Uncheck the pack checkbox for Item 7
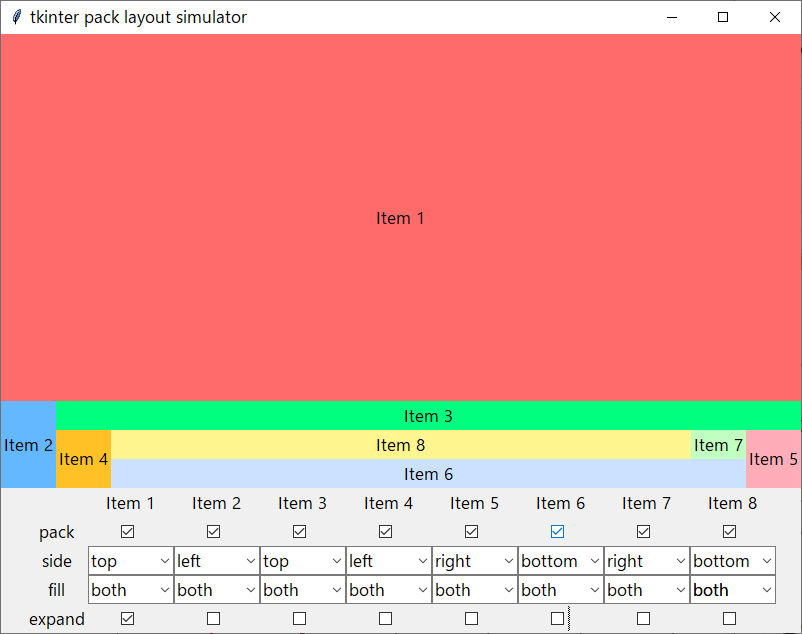The image size is (802, 634). coord(643,532)
